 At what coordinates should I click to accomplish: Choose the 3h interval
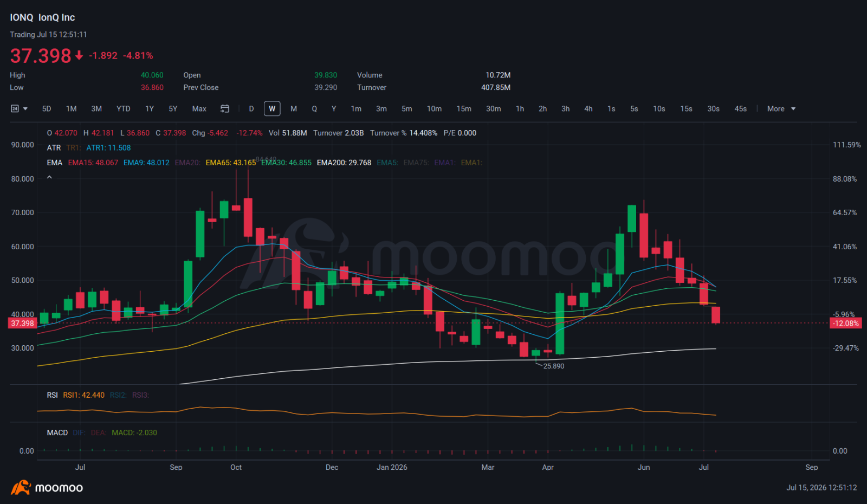tap(565, 109)
